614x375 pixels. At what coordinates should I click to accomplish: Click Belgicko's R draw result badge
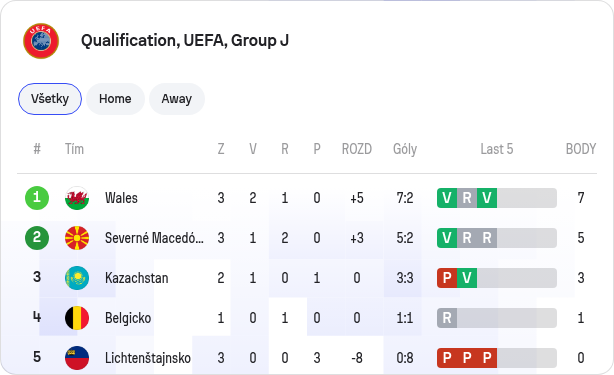point(447,318)
